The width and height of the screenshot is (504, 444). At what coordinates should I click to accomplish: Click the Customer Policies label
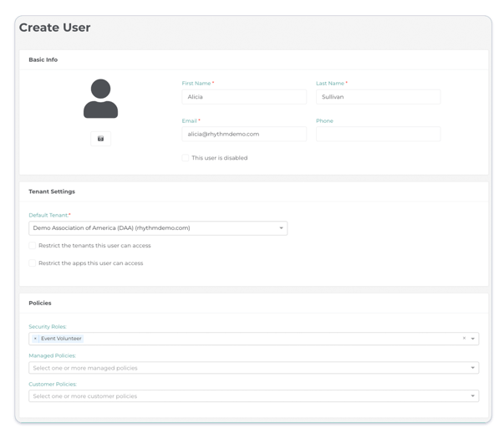pos(53,384)
